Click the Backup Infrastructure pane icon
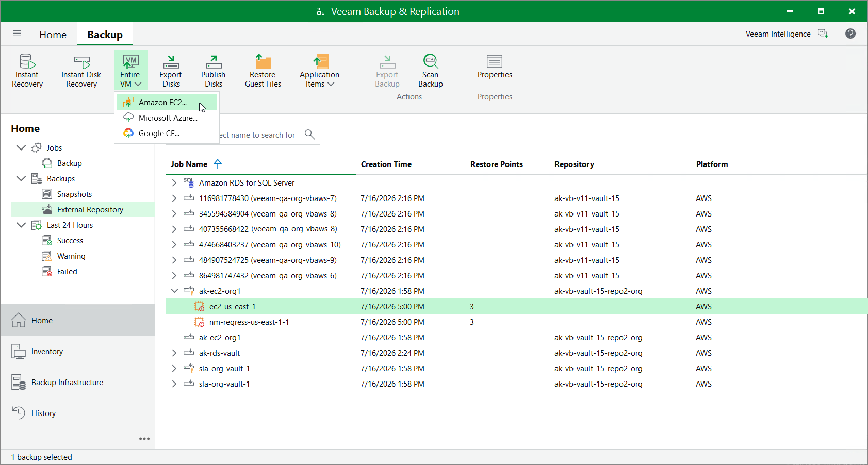Screen dimensions: 868x465 coord(19,383)
